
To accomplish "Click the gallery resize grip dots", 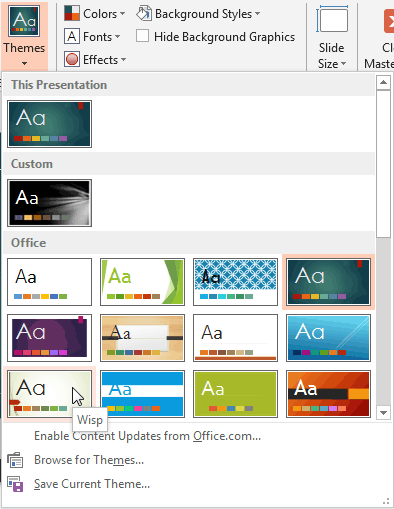I will (386, 501).
